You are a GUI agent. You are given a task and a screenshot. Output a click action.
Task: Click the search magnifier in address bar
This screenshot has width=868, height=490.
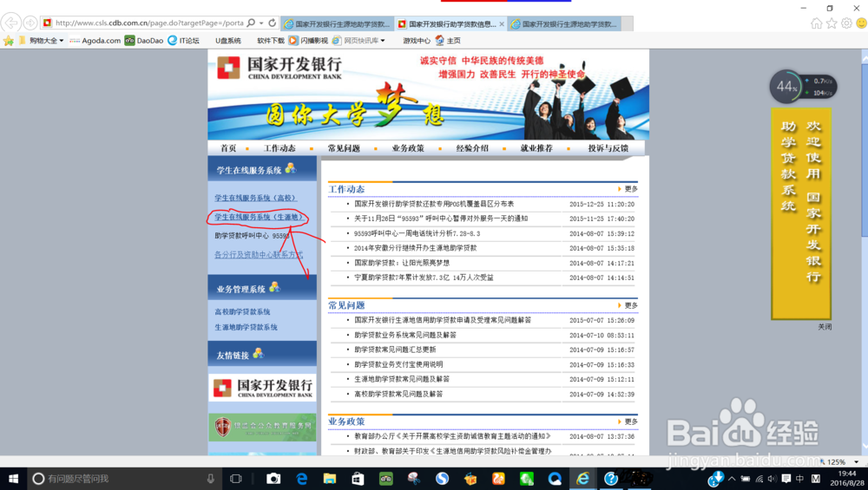[x=251, y=23]
